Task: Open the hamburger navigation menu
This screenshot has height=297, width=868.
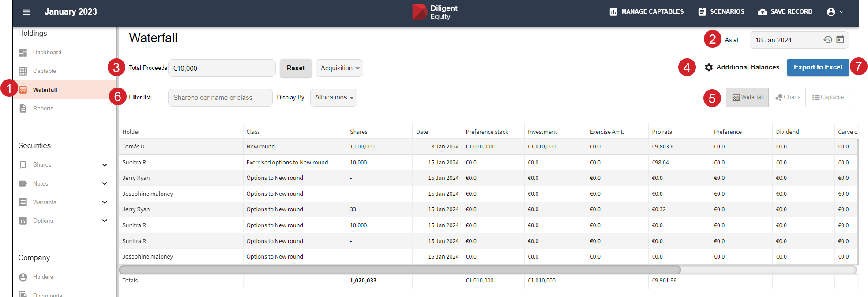Action: 26,12
